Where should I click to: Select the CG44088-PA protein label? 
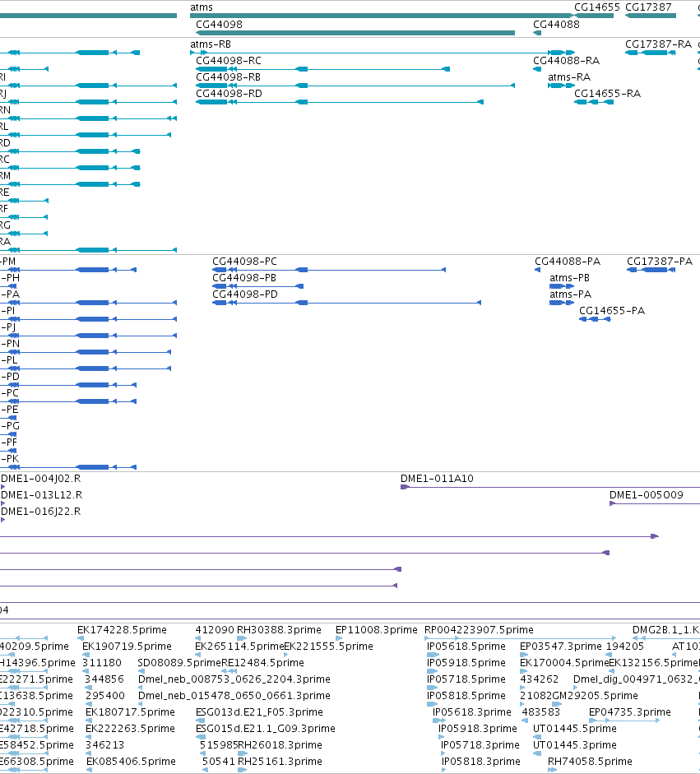coord(568,261)
